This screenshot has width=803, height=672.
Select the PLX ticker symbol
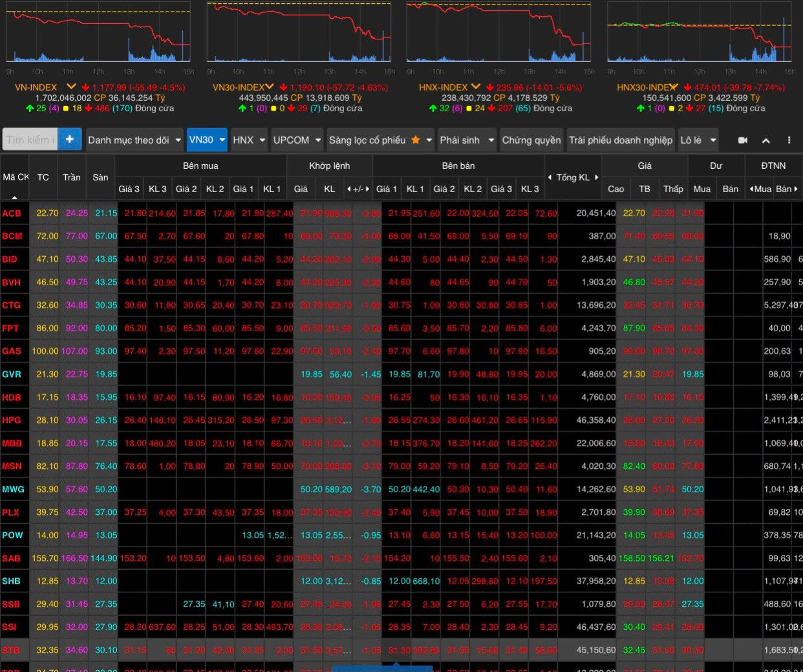(x=11, y=513)
